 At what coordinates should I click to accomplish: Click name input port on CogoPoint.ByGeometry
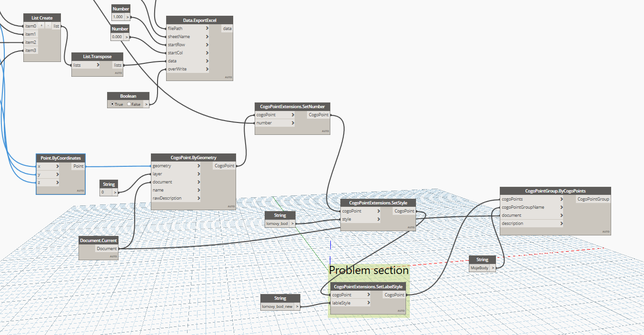tap(176, 190)
